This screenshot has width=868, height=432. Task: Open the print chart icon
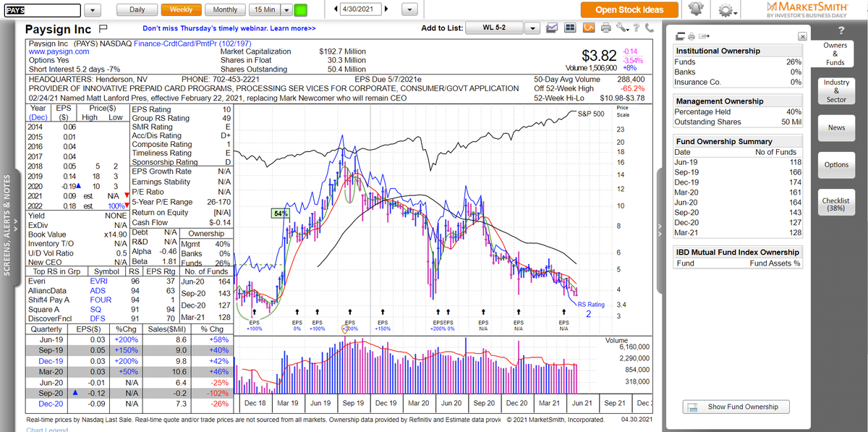(605, 27)
